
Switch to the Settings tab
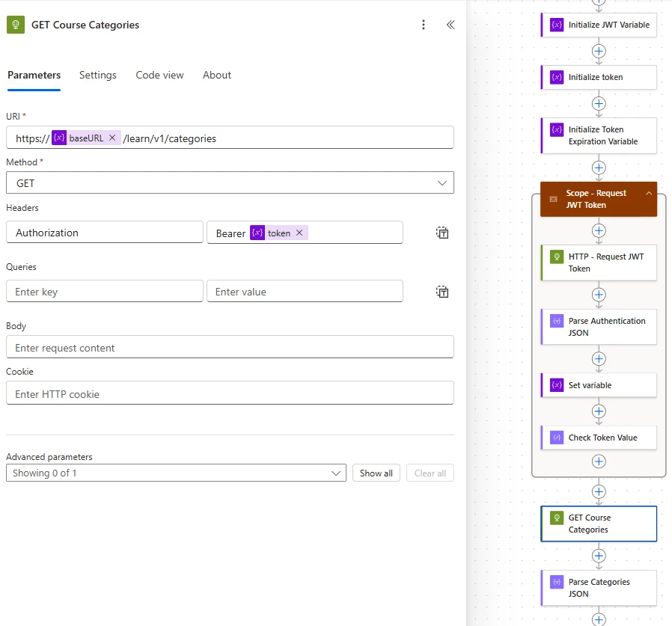coord(98,75)
